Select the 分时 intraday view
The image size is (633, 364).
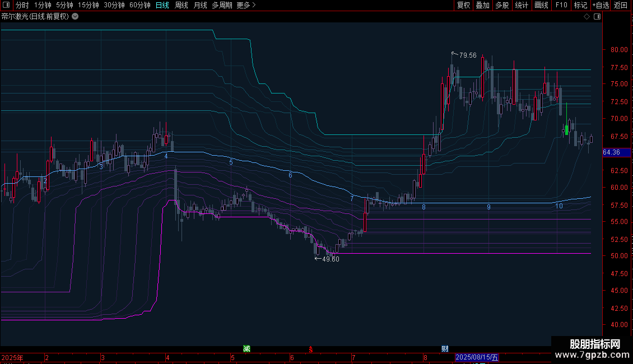pyautogui.click(x=22, y=5)
